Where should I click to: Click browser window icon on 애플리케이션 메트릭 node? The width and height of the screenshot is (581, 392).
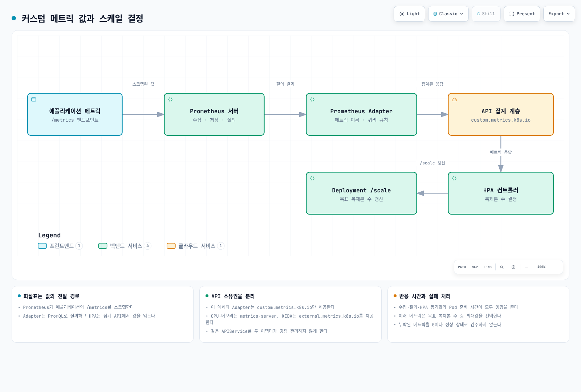pos(34,99)
